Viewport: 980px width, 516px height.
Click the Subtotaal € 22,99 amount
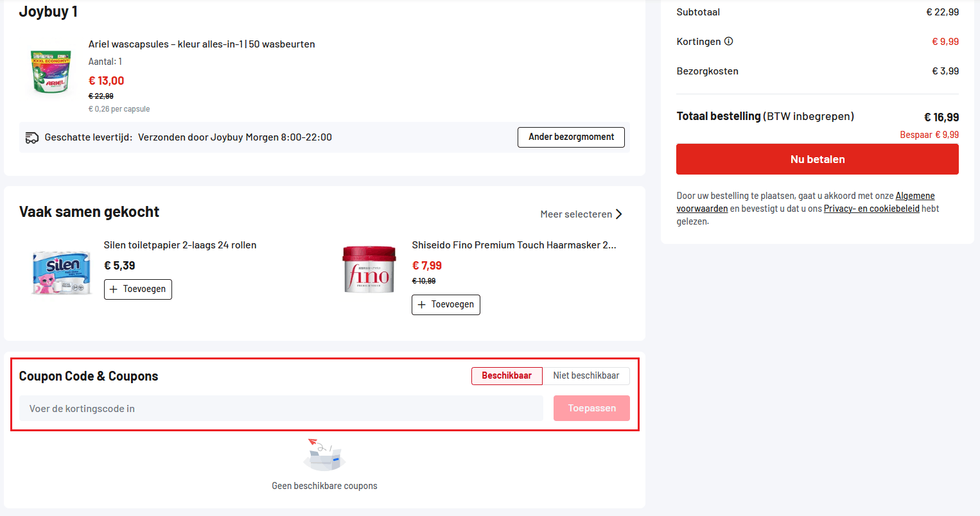942,12
